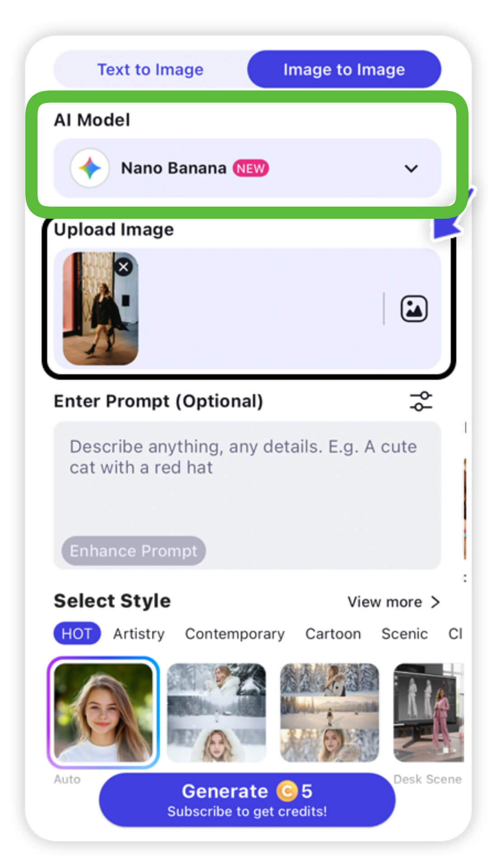This screenshot has height=868, width=488.
Task: Select the HOT style category
Action: pos(77,633)
